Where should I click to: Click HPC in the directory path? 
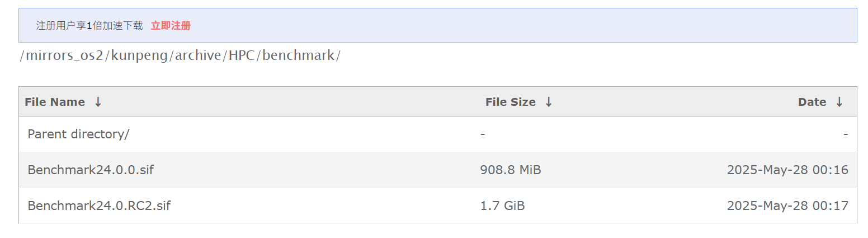pos(242,56)
